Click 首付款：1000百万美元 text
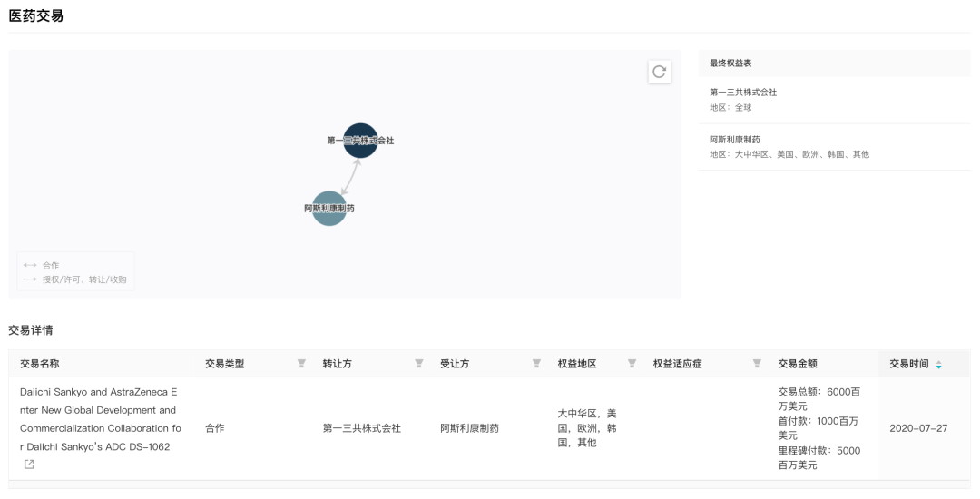 click(818, 428)
